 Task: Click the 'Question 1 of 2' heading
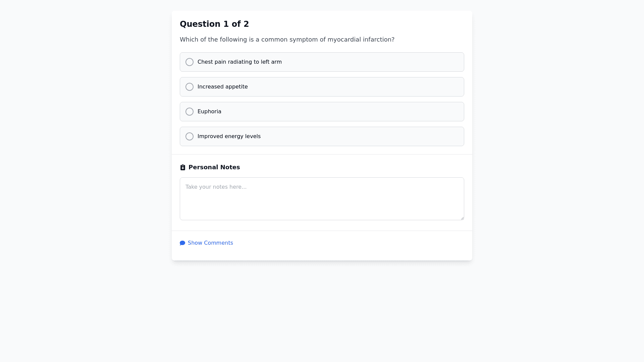pos(214,24)
